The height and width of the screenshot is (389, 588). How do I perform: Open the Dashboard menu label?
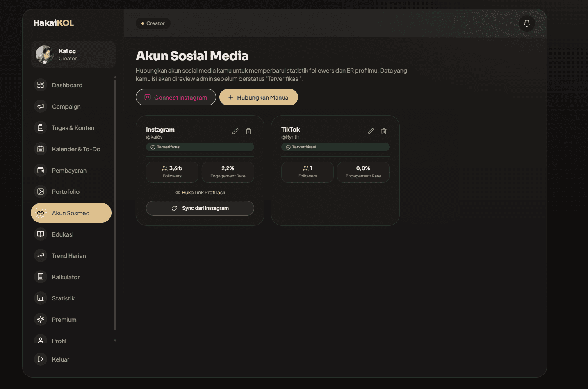tap(67, 85)
